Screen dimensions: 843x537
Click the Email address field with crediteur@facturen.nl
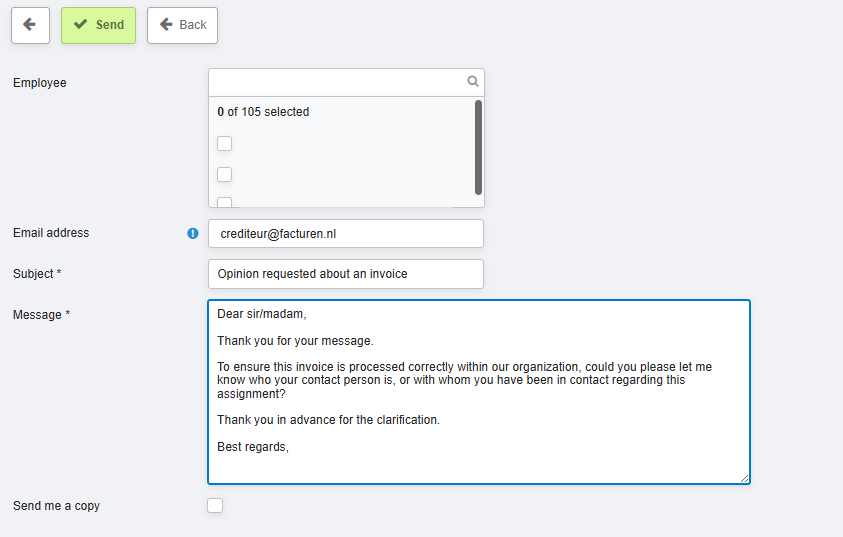tap(345, 234)
